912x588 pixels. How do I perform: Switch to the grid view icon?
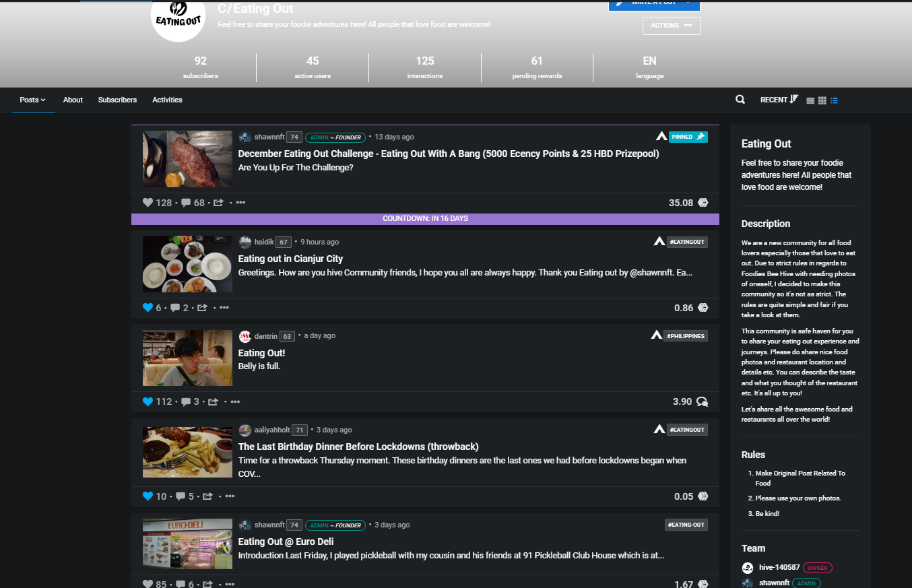822,100
